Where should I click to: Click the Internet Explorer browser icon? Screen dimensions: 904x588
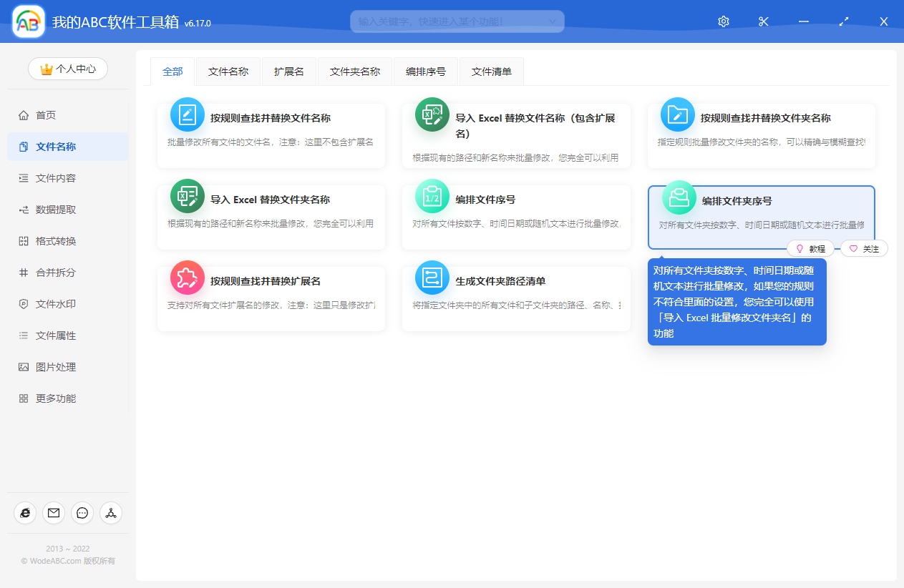pyautogui.click(x=25, y=513)
